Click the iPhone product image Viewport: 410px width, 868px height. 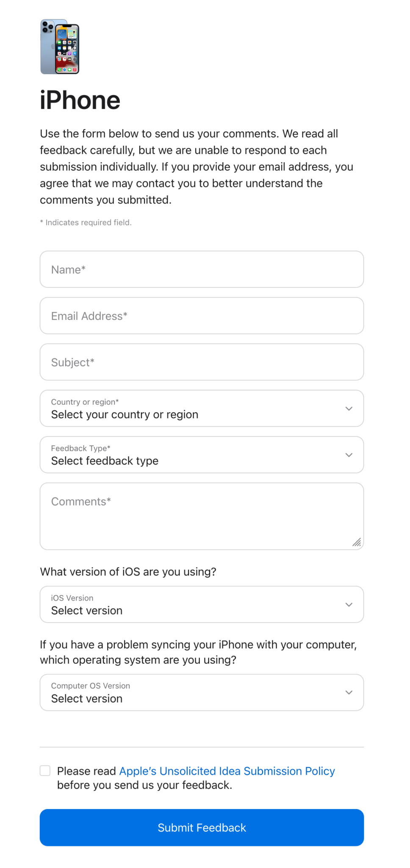(x=60, y=47)
